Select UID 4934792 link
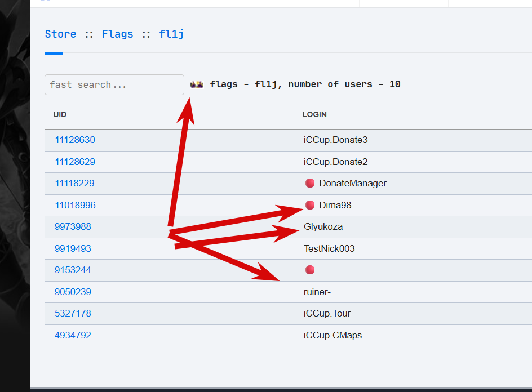This screenshot has width=532, height=392. (x=73, y=335)
